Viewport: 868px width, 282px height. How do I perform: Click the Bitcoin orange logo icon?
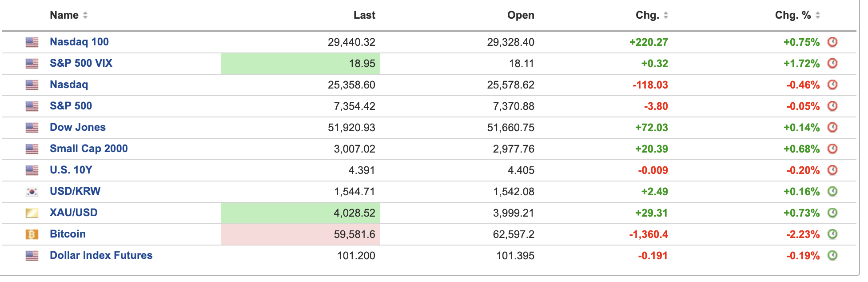tap(32, 234)
